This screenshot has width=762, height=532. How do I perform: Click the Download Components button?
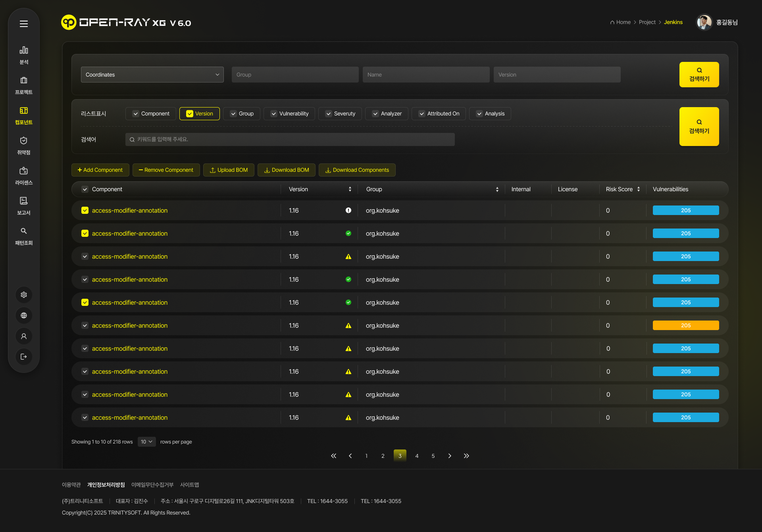(x=357, y=170)
